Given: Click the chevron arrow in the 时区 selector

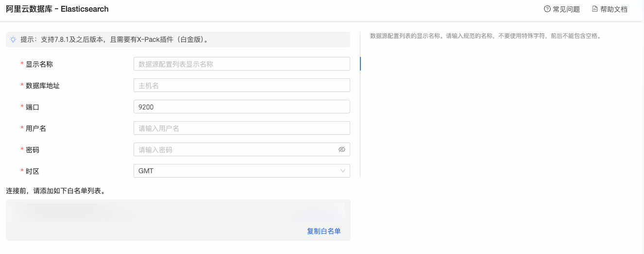Looking at the screenshot, I should (x=343, y=171).
